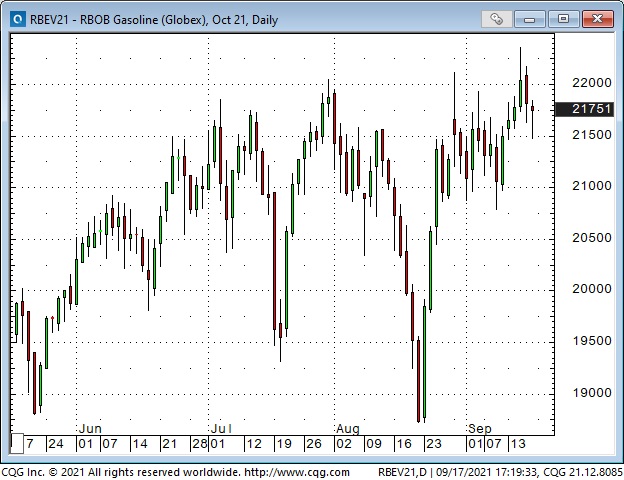Click the 21000 price axis label
The image size is (624, 480).
point(591,186)
